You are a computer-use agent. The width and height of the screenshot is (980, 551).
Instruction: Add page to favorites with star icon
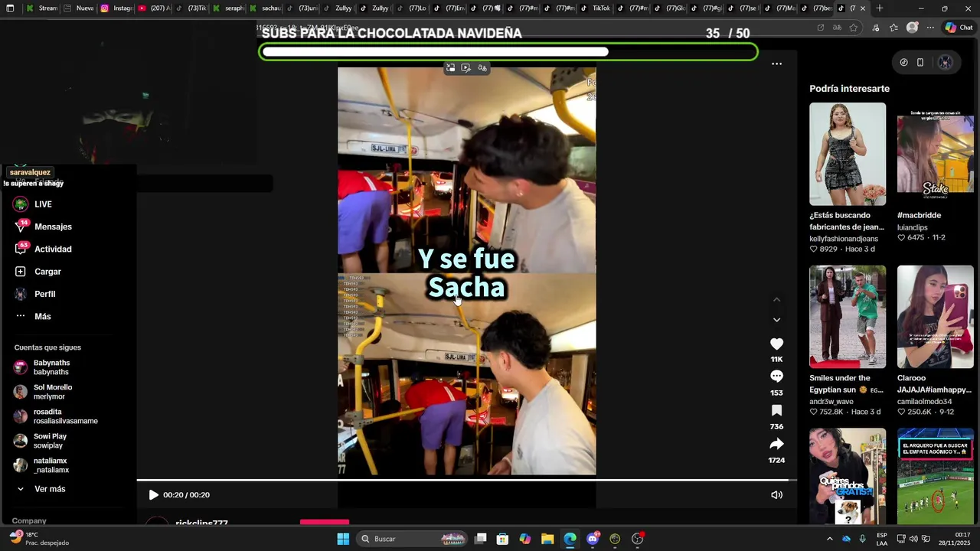[854, 28]
